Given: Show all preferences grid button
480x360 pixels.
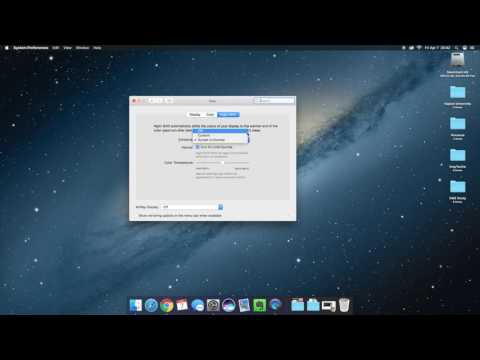Looking at the screenshot, I should point(169,100).
